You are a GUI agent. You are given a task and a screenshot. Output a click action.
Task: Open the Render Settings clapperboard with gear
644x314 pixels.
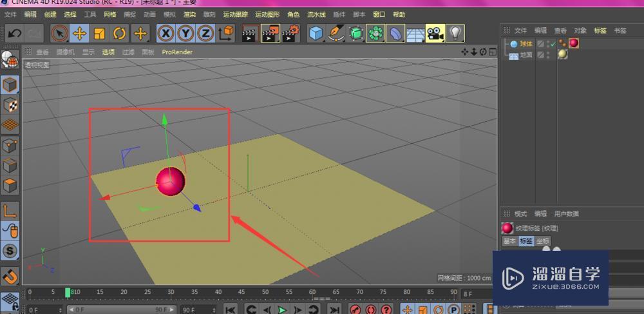point(290,33)
